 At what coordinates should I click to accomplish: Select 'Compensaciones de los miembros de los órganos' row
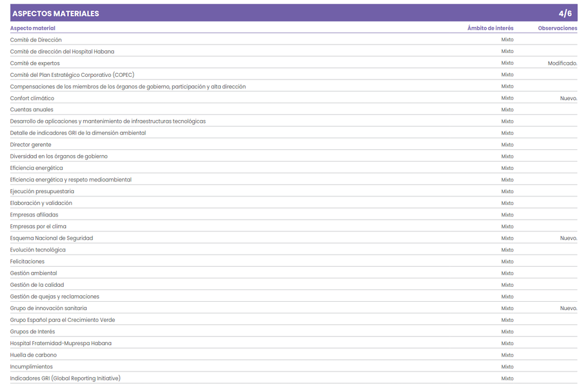128,87
